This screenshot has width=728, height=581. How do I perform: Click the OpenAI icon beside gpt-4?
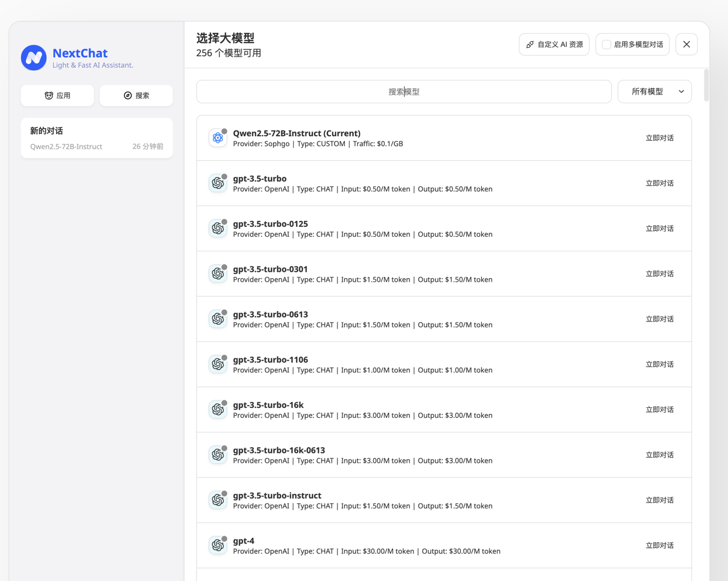pos(218,545)
